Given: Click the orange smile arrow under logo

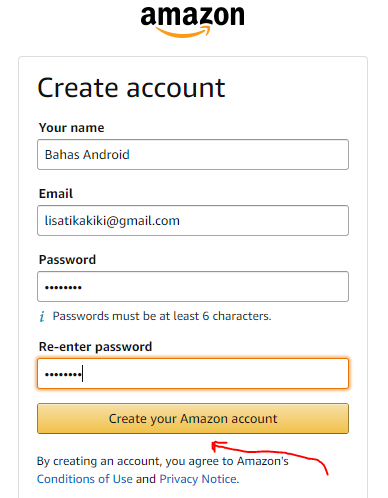Looking at the screenshot, I should coord(183,32).
